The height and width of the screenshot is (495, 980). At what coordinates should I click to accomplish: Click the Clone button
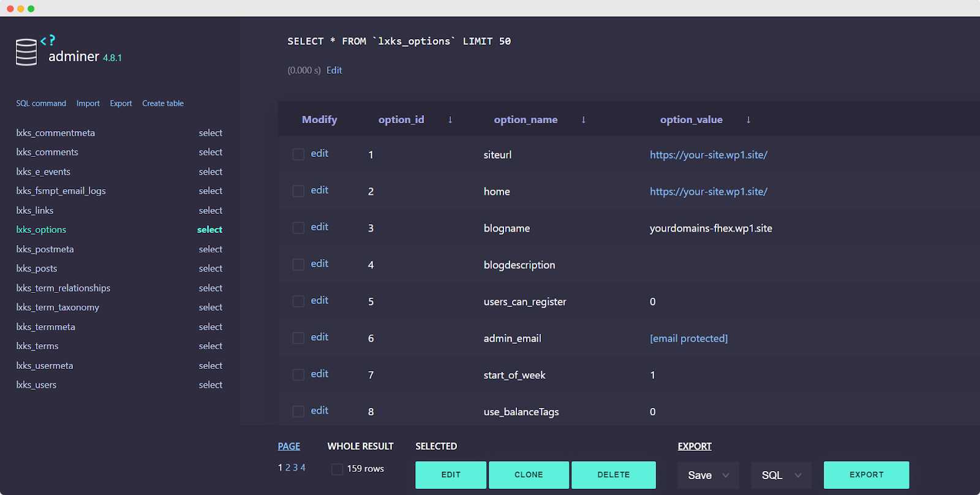(x=529, y=475)
